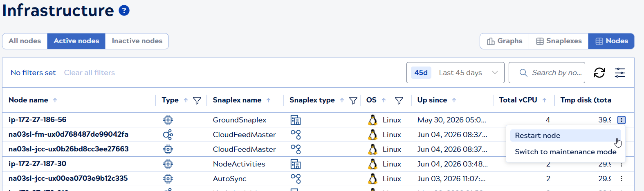Click the node type icon for ip-172-27-186-56

(168, 120)
